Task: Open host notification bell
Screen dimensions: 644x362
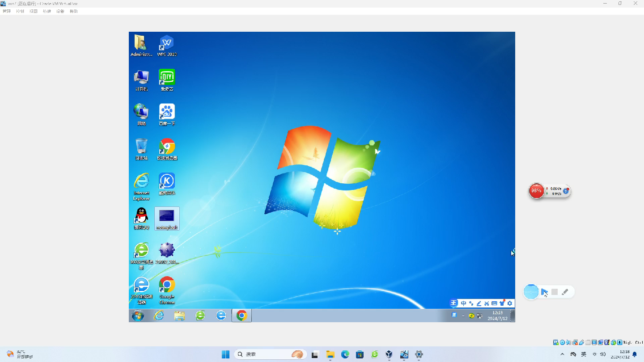Action: click(635, 354)
